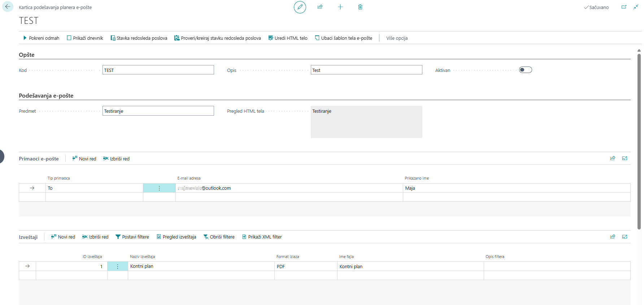The height and width of the screenshot is (305, 644).
Task: Click the Tip primaoca column header
Action: pyautogui.click(x=59, y=178)
